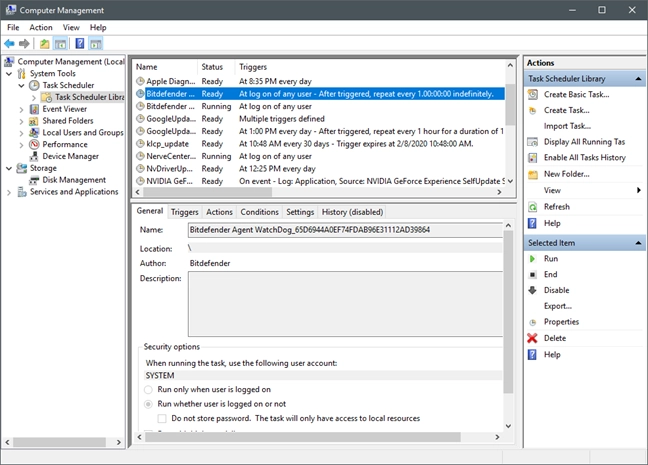Click the Disable down-arrow icon

point(533,290)
